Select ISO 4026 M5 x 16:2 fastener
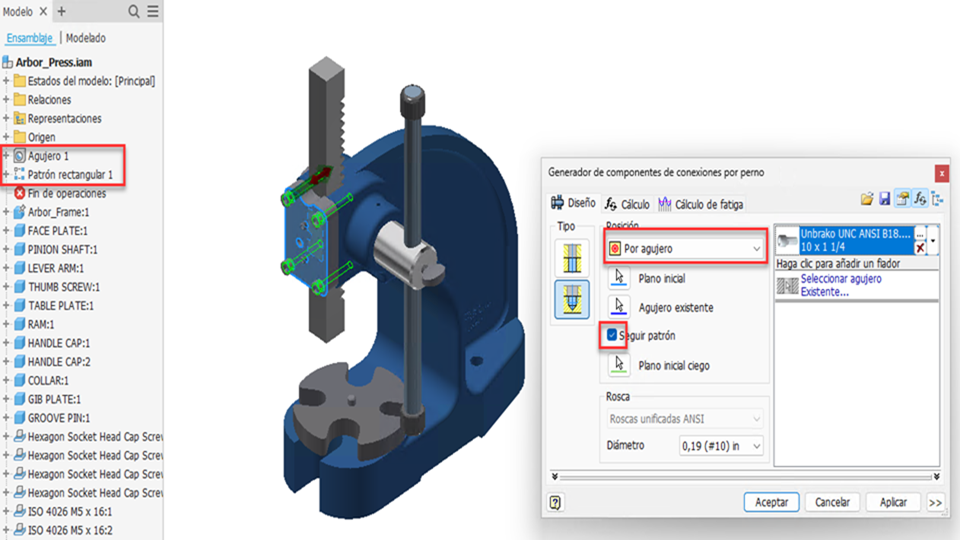The width and height of the screenshot is (960, 540). pyautogui.click(x=70, y=530)
